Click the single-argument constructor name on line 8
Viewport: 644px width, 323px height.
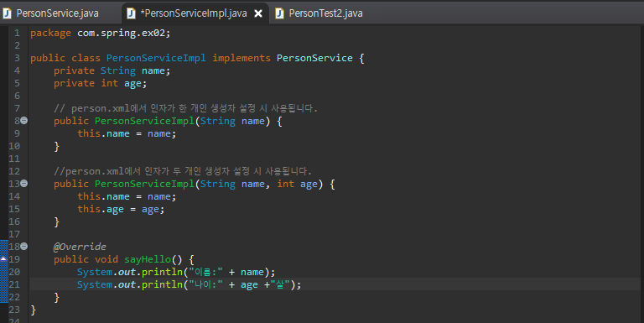(144, 121)
